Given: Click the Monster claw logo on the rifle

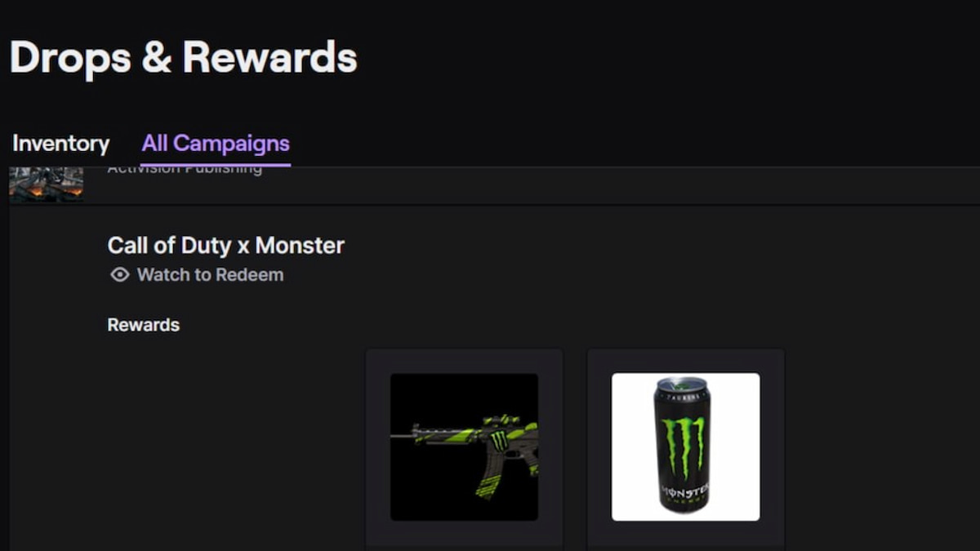Looking at the screenshot, I should tap(498, 441).
